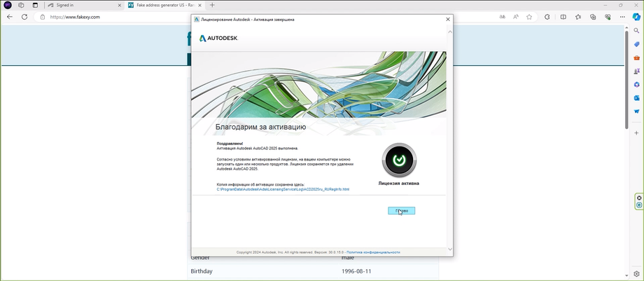Close the Signed in tab

[x=120, y=6]
